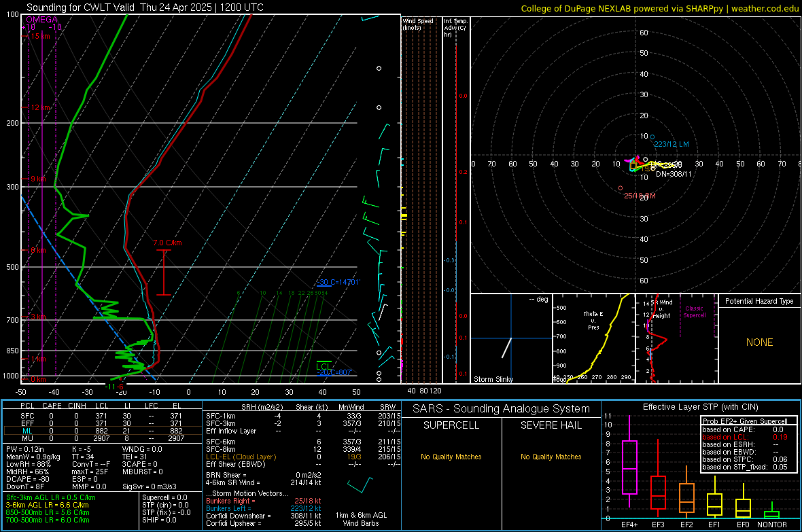802x532 pixels.
Task: Click No Quality Matches under SUPERCELL
Action: click(x=451, y=457)
